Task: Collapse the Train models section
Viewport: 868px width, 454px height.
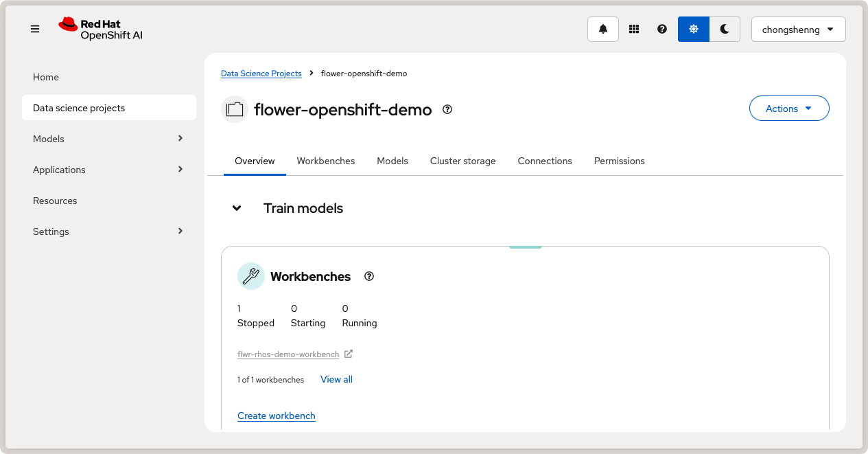Action: 237,208
